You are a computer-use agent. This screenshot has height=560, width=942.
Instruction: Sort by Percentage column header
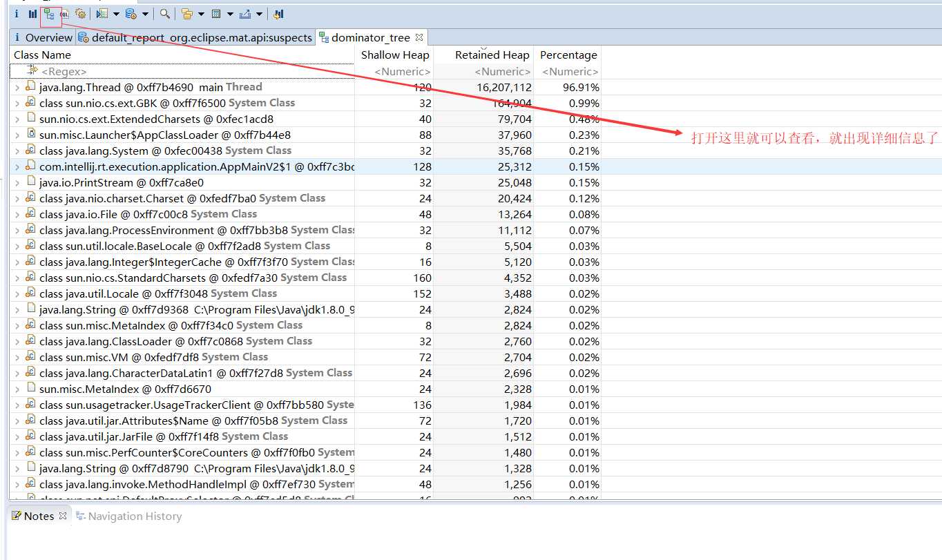point(567,55)
